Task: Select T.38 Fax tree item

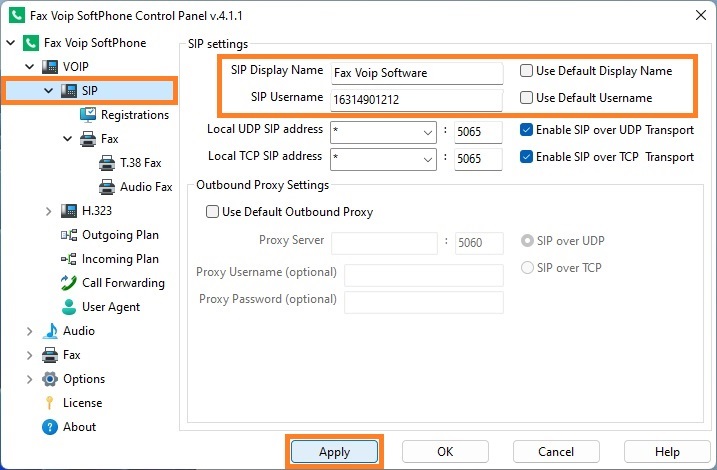Action: point(141,163)
